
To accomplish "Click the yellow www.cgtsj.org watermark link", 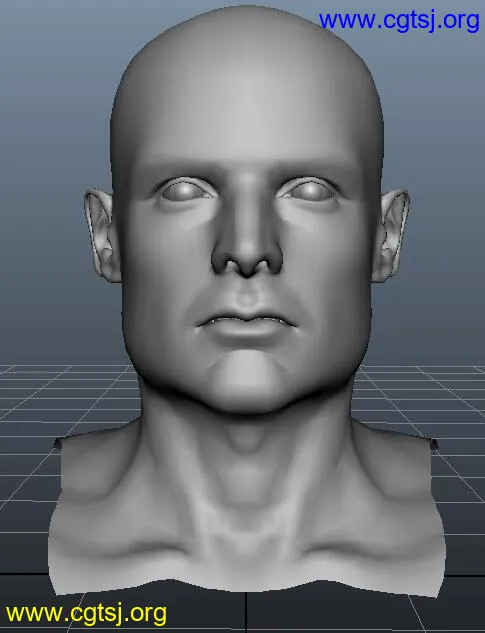I will (86, 613).
